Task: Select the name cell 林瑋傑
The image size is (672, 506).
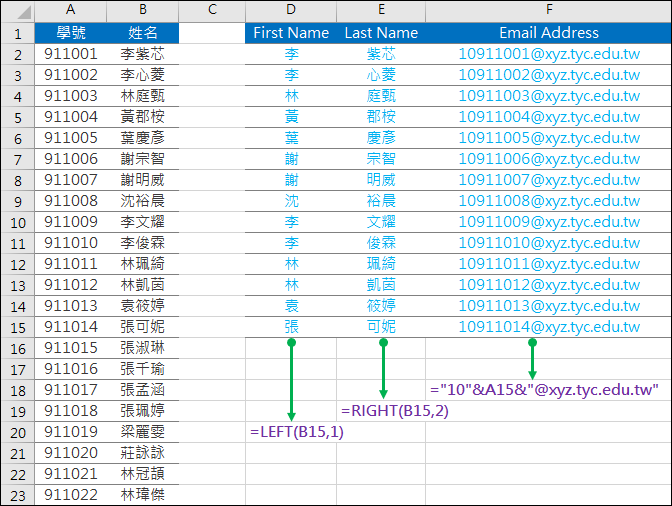Action: tap(143, 495)
